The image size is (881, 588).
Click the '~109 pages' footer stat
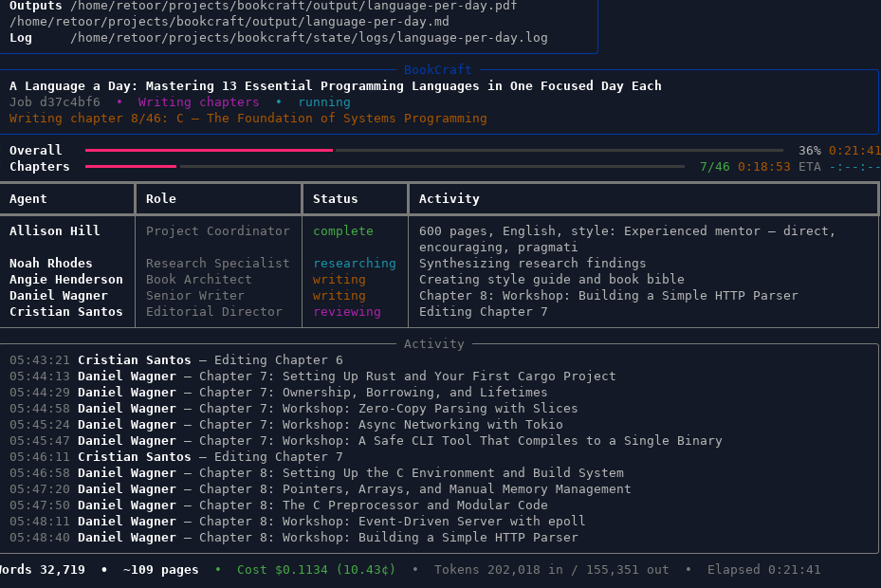[x=160, y=570]
